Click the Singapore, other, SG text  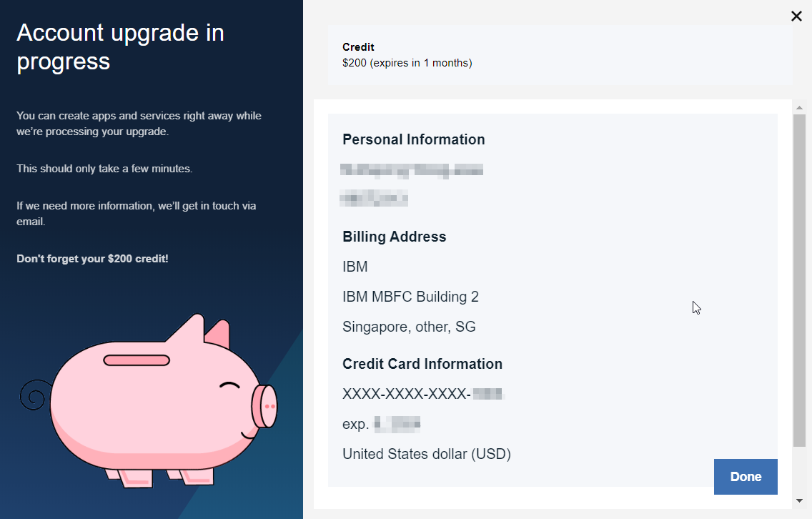click(409, 327)
